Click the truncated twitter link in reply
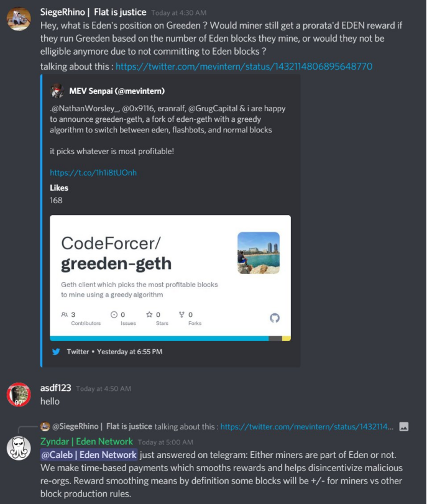Screen dimensions: 427x504 (307, 426)
